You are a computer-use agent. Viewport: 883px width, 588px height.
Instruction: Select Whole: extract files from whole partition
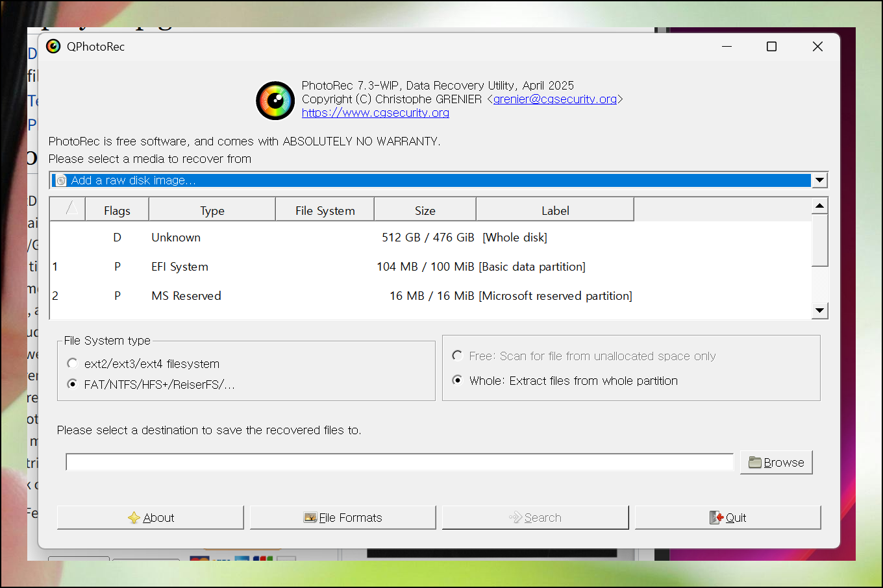point(458,380)
